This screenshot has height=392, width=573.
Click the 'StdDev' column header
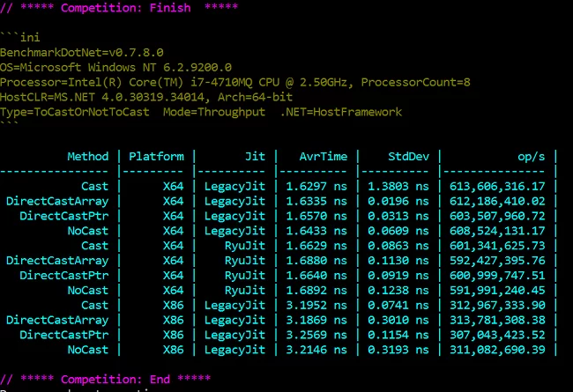click(406, 157)
